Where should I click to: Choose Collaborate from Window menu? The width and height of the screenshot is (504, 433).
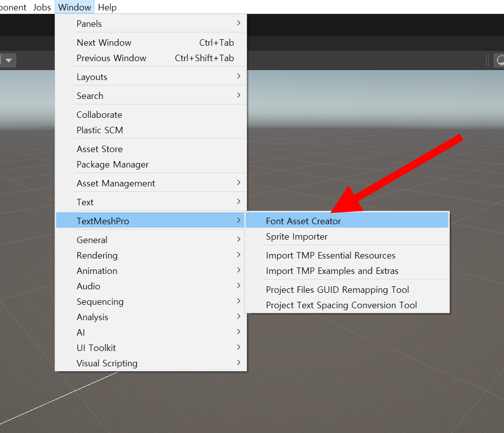point(151,115)
